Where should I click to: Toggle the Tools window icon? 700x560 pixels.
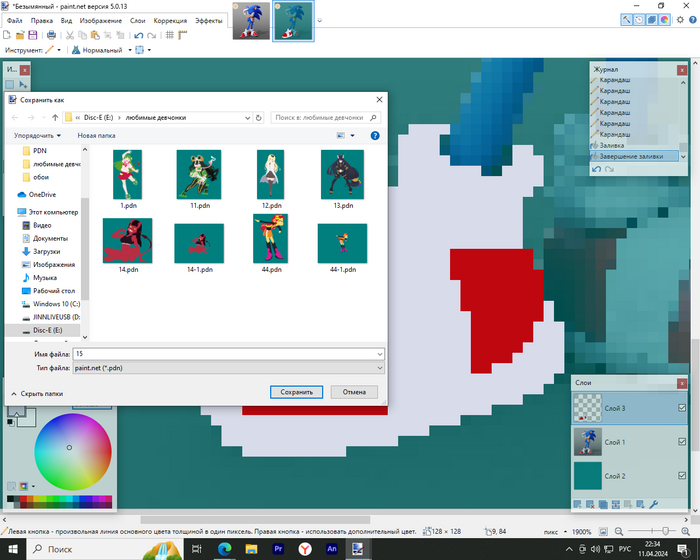coord(627,19)
